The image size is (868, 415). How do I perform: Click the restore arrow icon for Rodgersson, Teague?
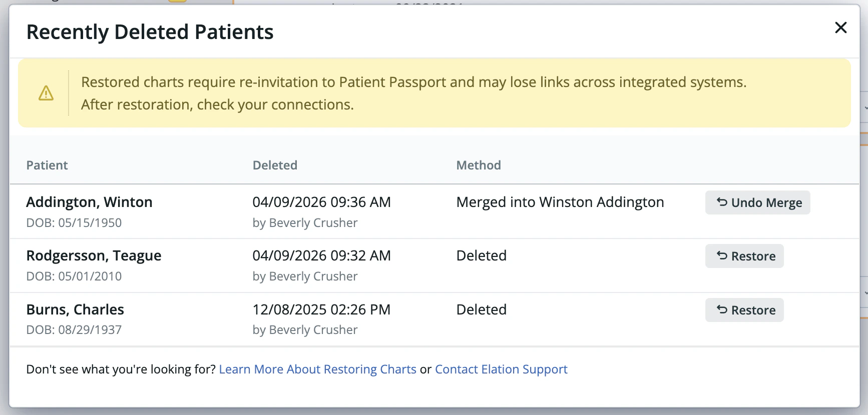coord(721,256)
